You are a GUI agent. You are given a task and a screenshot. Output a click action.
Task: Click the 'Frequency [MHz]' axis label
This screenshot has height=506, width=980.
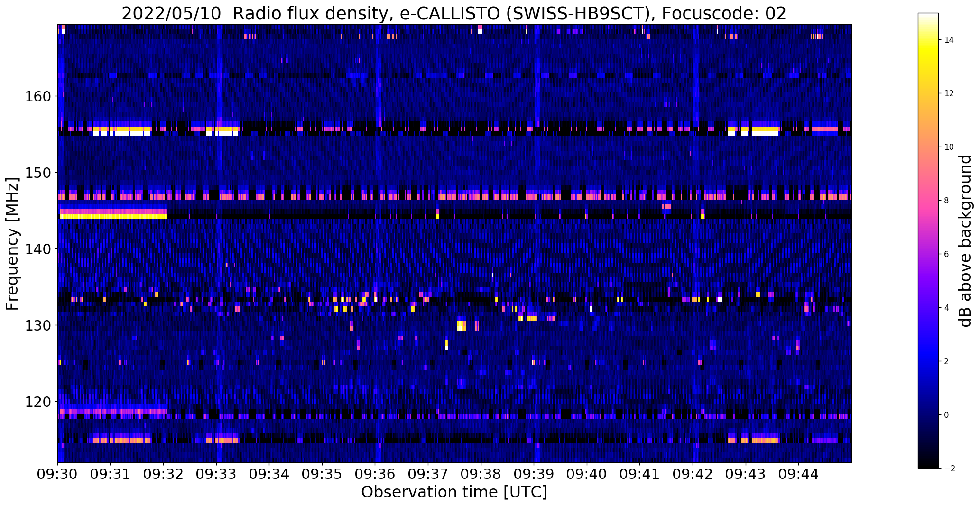tap(12, 244)
